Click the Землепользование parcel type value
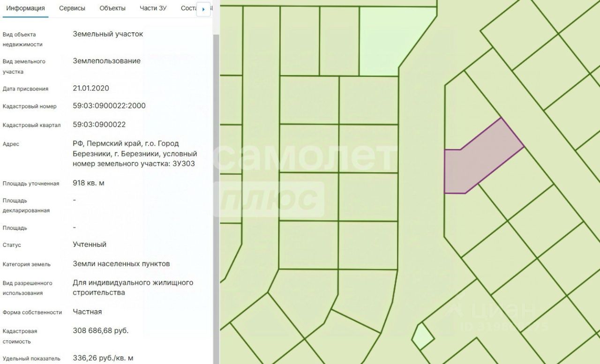 pos(106,61)
